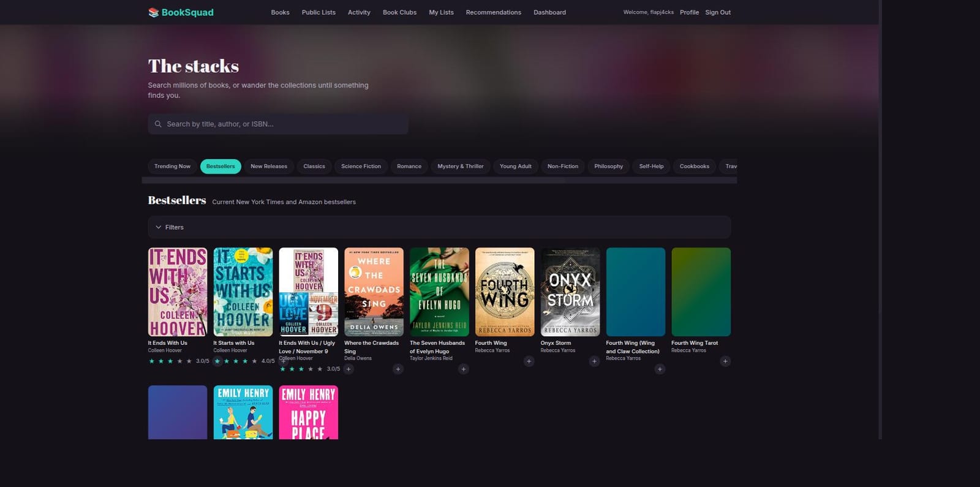980x487 pixels.
Task: Click the 'It Starts with Us' title text
Action: (233, 343)
